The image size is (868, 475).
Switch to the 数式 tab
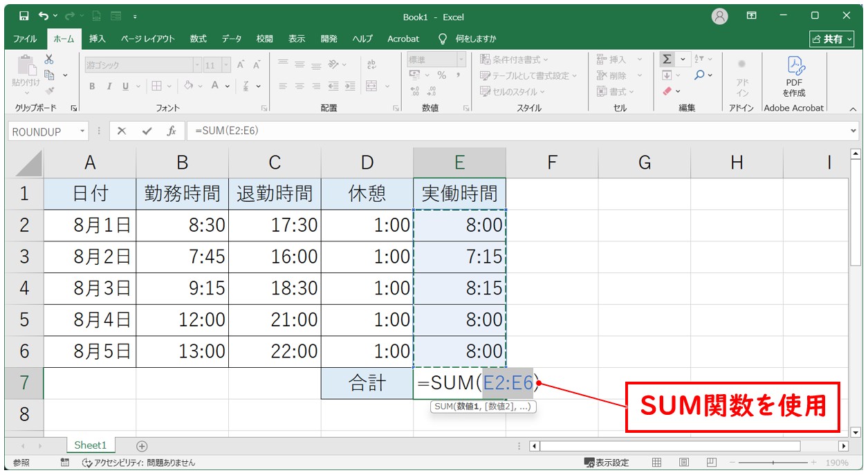tap(198, 39)
